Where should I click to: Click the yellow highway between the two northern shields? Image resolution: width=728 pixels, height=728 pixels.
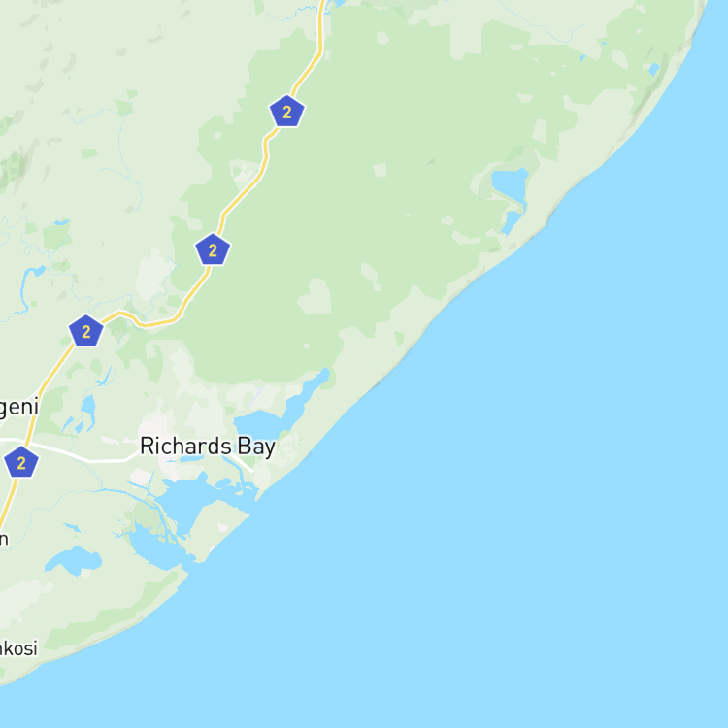coord(250,183)
